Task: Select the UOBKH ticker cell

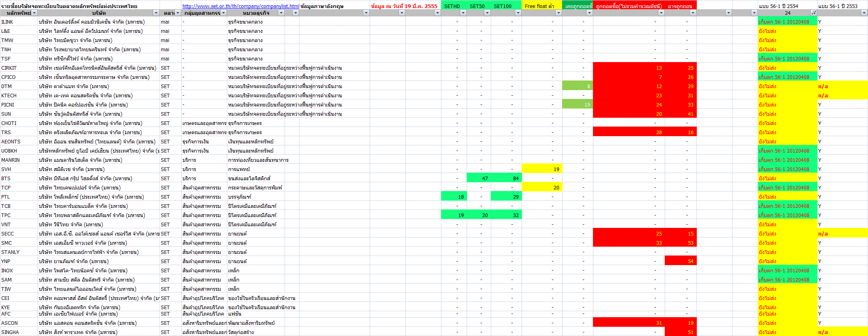Action: (x=19, y=151)
